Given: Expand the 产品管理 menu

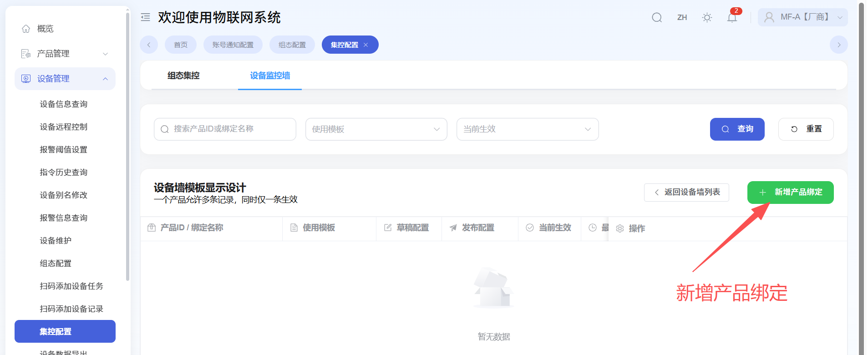Looking at the screenshot, I should click(65, 54).
